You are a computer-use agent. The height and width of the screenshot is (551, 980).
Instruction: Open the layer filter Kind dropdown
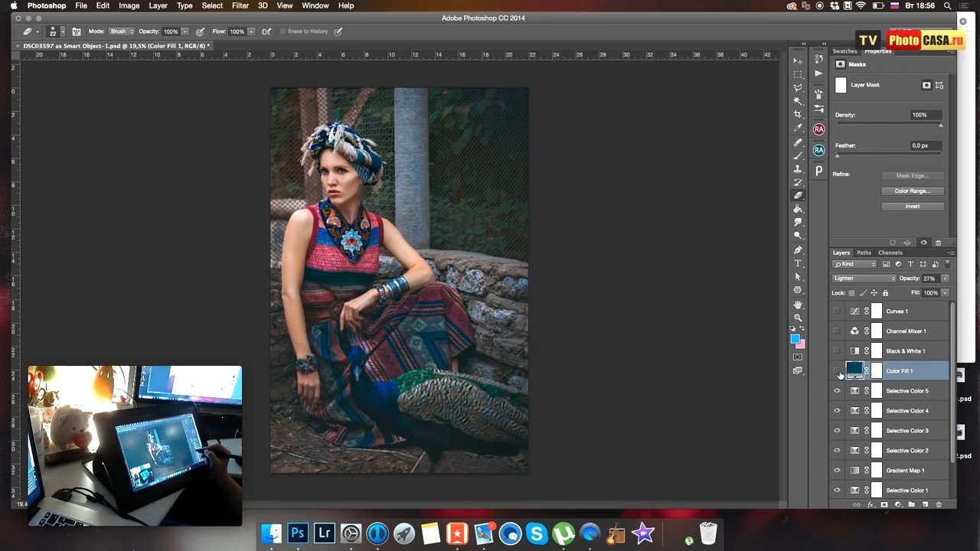[x=855, y=264]
